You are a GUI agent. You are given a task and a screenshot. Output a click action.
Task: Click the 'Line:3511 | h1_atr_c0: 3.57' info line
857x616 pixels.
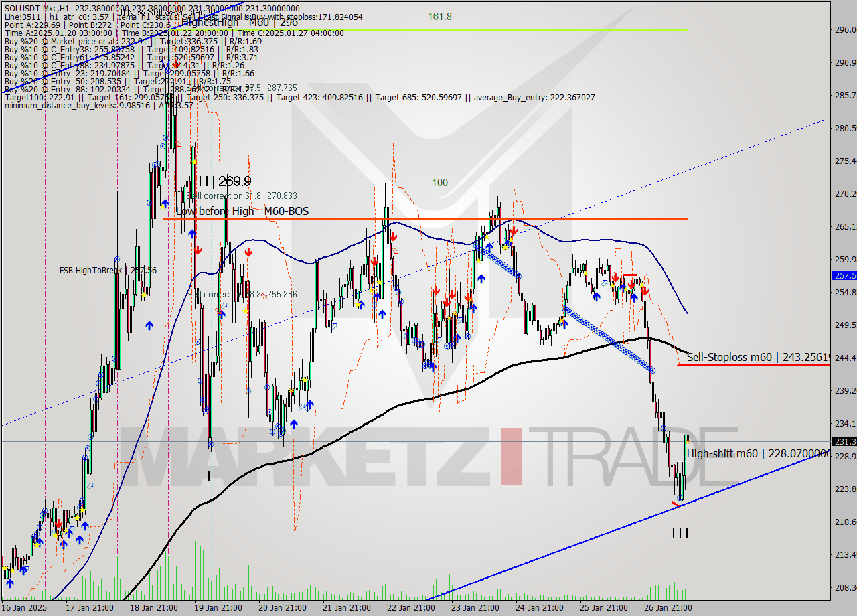pos(182,17)
